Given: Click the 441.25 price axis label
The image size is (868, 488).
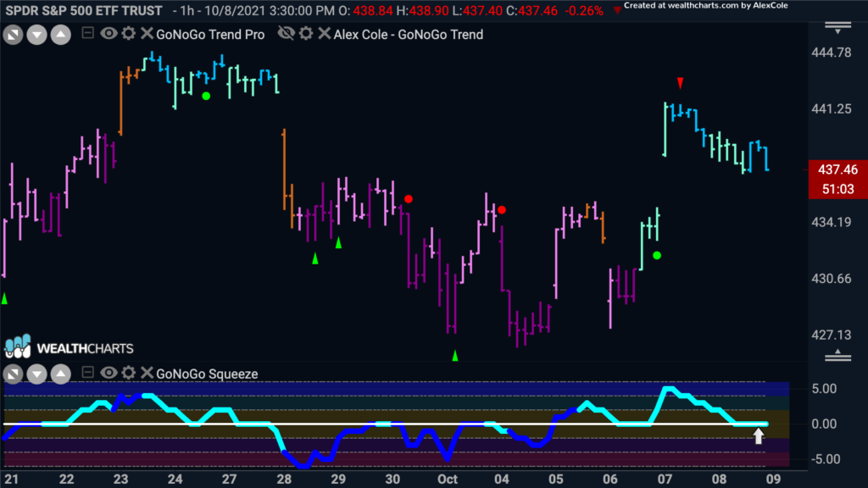Looking at the screenshot, I should click(832, 109).
